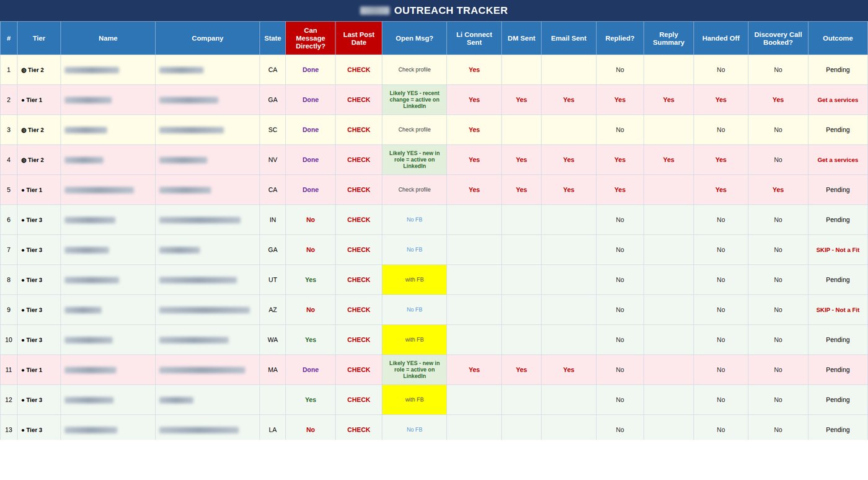Screen dimensions: 868x480
Task: Click state cell UT in row 8
Action: point(273,280)
